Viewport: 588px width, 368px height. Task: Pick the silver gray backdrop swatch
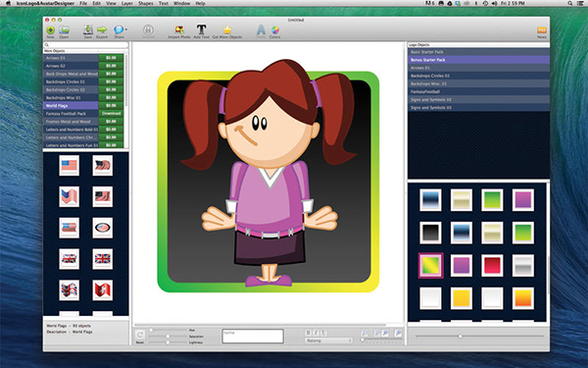pos(523,265)
